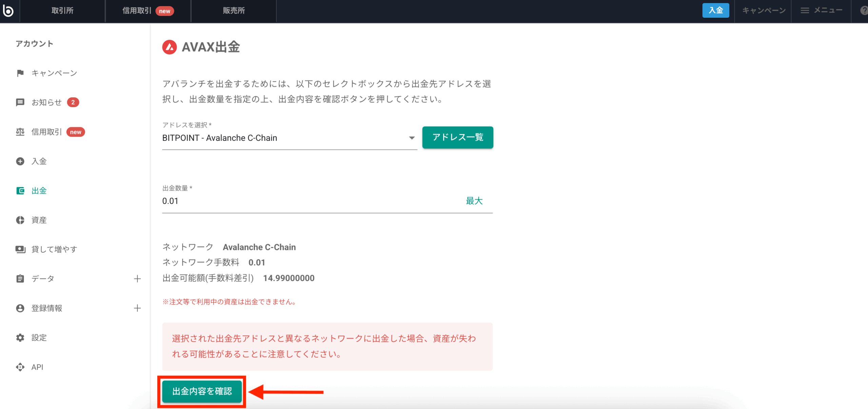Click the margin trading scales icon
This screenshot has height=409, width=868.
20,132
